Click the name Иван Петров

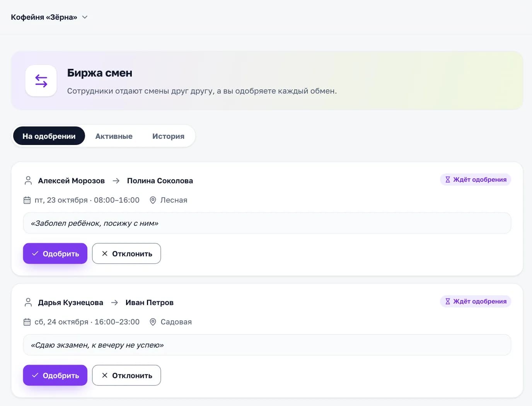point(150,302)
